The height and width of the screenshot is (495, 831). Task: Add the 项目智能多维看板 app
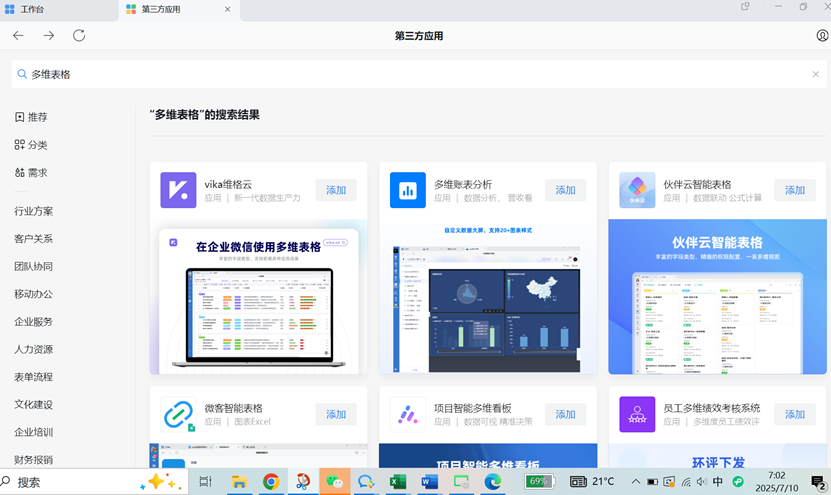pos(565,414)
